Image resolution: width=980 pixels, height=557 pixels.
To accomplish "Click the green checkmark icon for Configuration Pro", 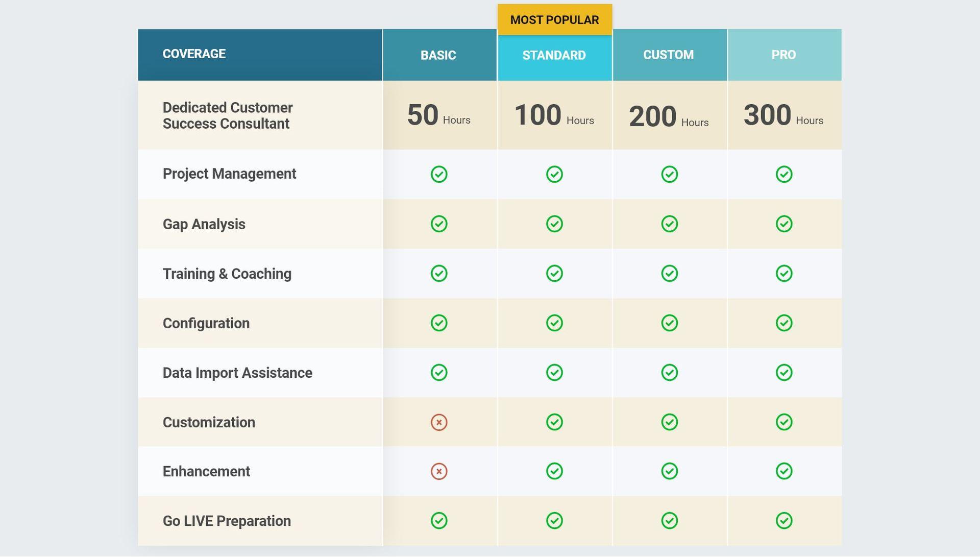I will click(x=783, y=323).
